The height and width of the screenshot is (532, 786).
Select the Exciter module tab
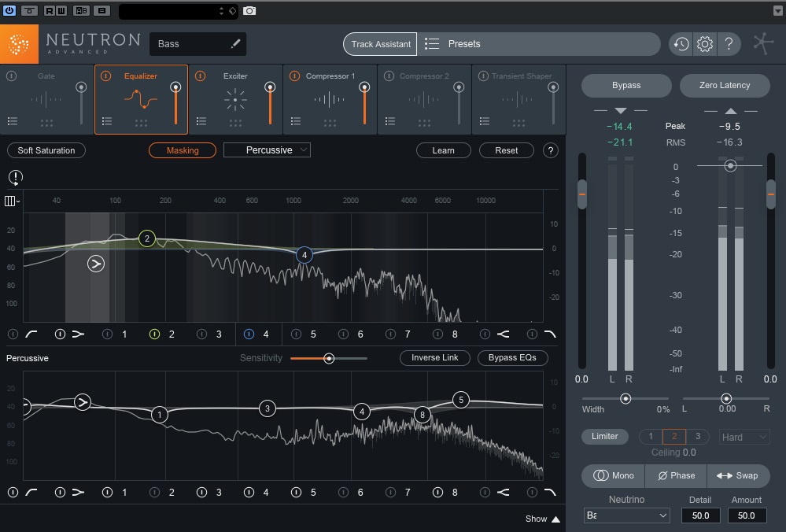(x=235, y=99)
